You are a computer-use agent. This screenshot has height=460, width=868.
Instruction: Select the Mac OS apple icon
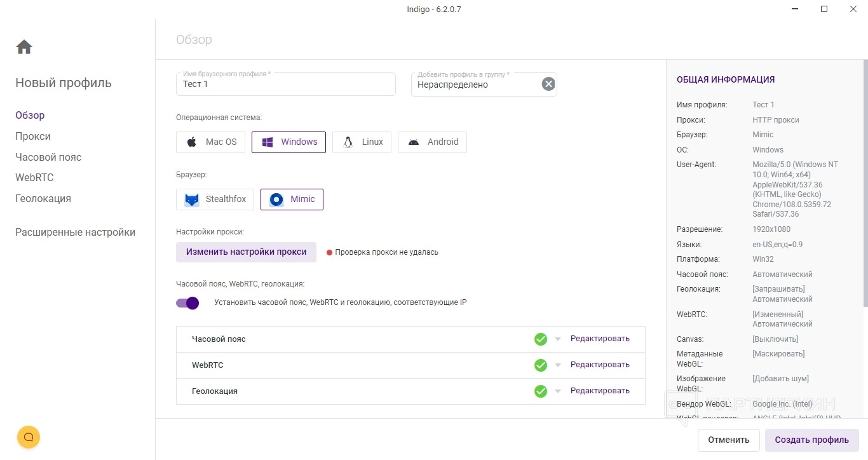pos(192,142)
